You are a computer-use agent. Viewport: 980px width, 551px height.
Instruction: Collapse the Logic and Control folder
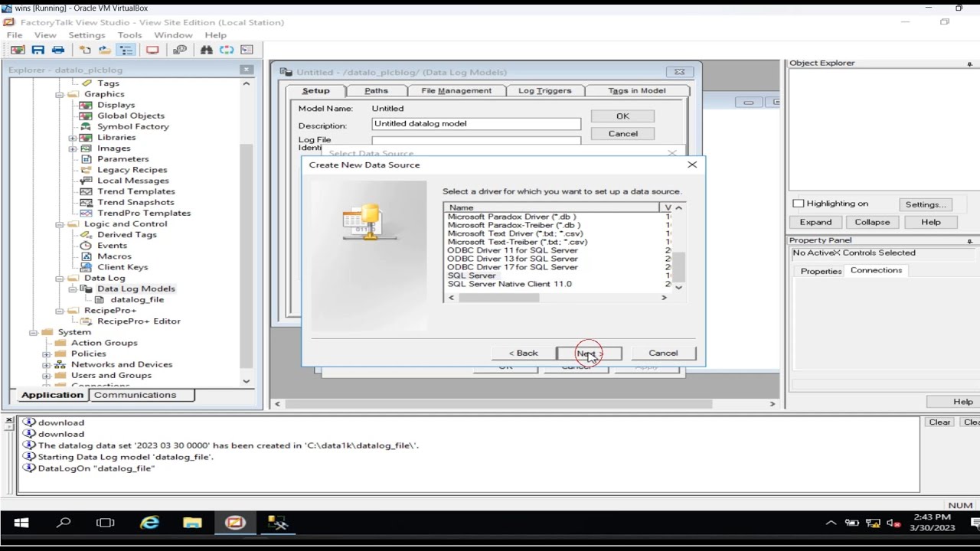point(60,224)
